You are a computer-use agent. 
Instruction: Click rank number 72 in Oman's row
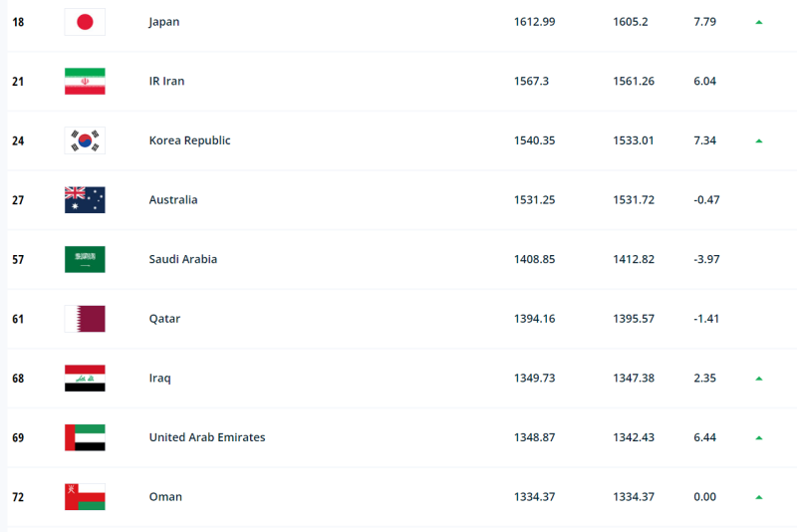point(18,497)
